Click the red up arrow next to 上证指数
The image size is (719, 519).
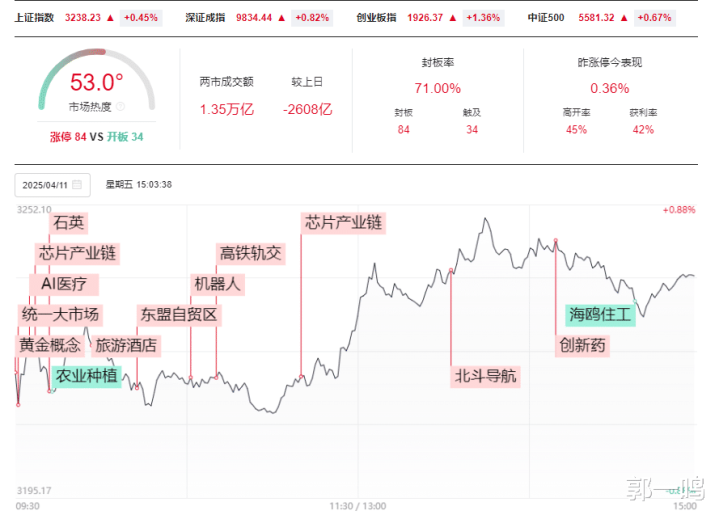pyautogui.click(x=110, y=18)
